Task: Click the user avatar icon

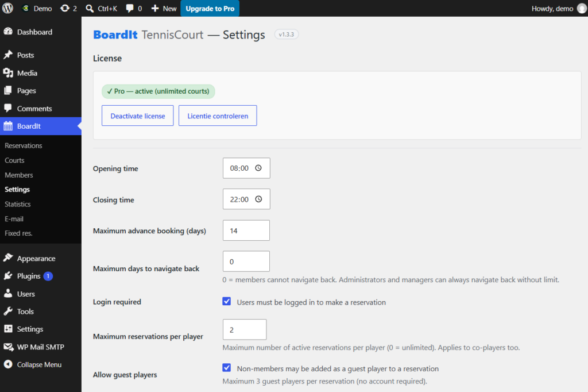Action: click(582, 9)
